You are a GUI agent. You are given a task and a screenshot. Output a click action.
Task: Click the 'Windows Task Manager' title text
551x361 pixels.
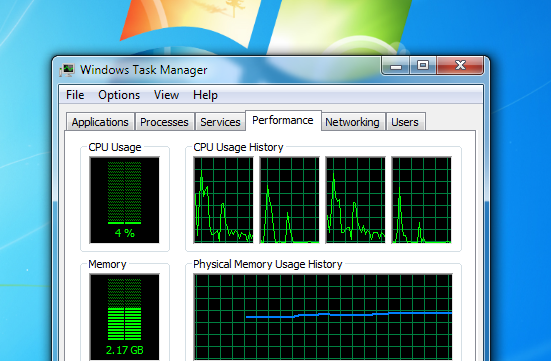click(144, 70)
